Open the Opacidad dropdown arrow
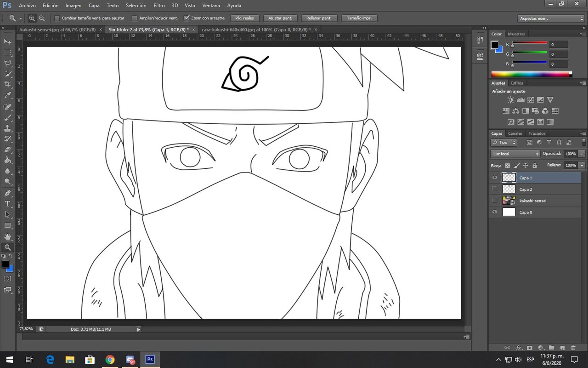 click(582, 154)
